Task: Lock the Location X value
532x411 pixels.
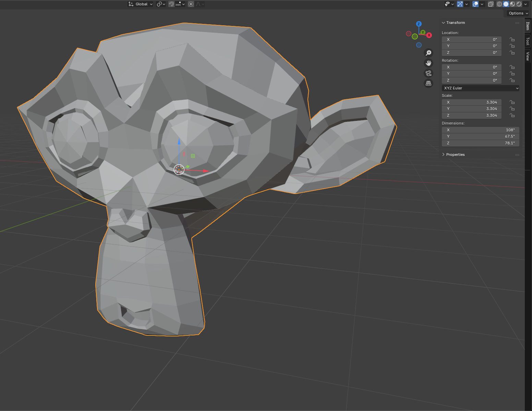Action: pyautogui.click(x=512, y=39)
